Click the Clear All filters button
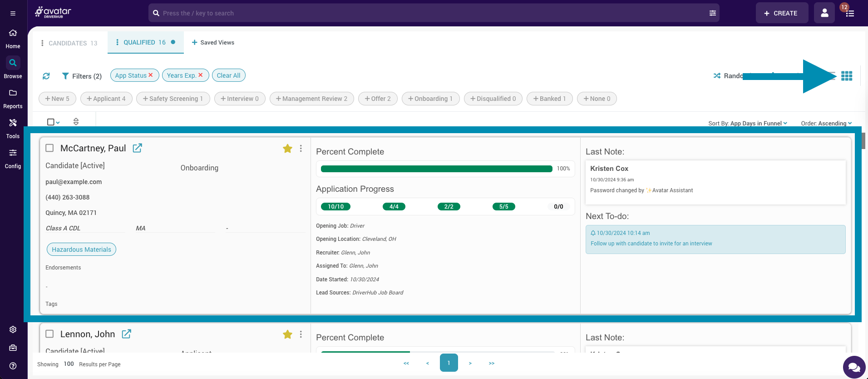This screenshot has height=379, width=868. click(x=228, y=75)
